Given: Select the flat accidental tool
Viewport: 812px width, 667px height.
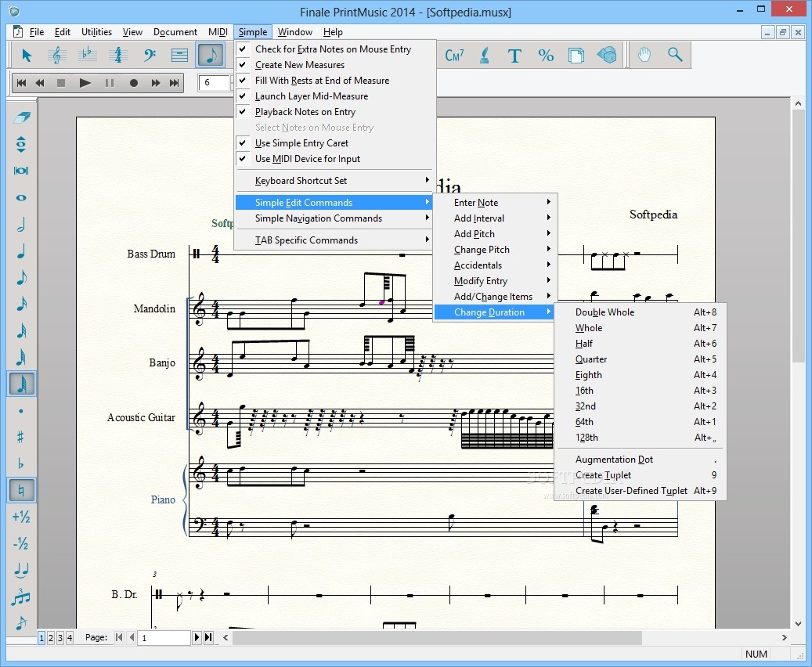Looking at the screenshot, I should click(x=21, y=463).
